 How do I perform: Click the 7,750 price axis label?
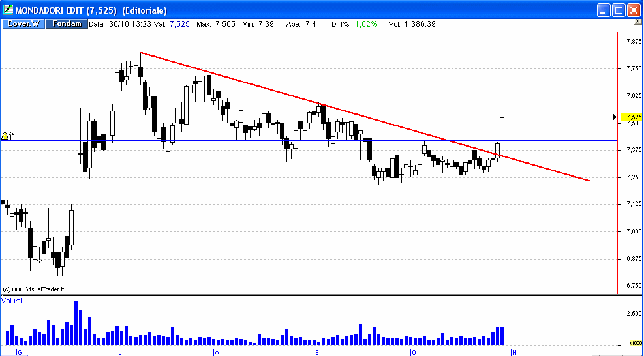pos(634,68)
